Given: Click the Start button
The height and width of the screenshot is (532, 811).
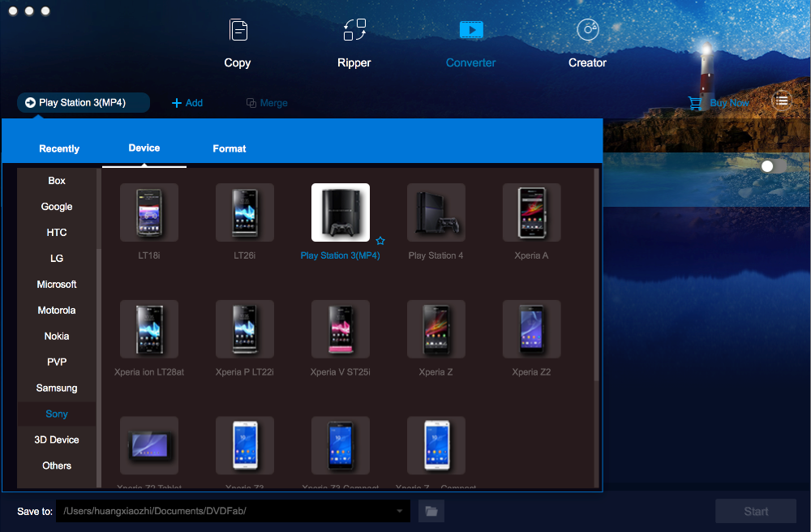Looking at the screenshot, I should coord(756,511).
